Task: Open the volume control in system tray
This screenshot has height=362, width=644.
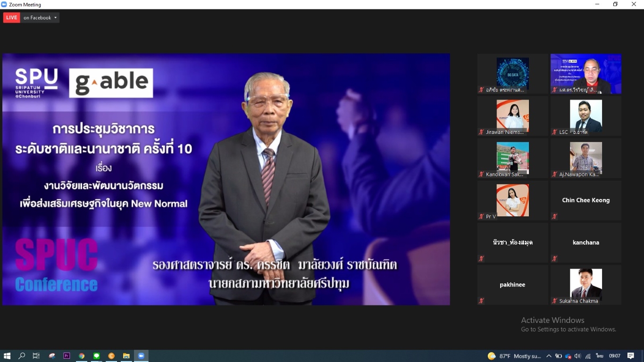Action: point(578,356)
